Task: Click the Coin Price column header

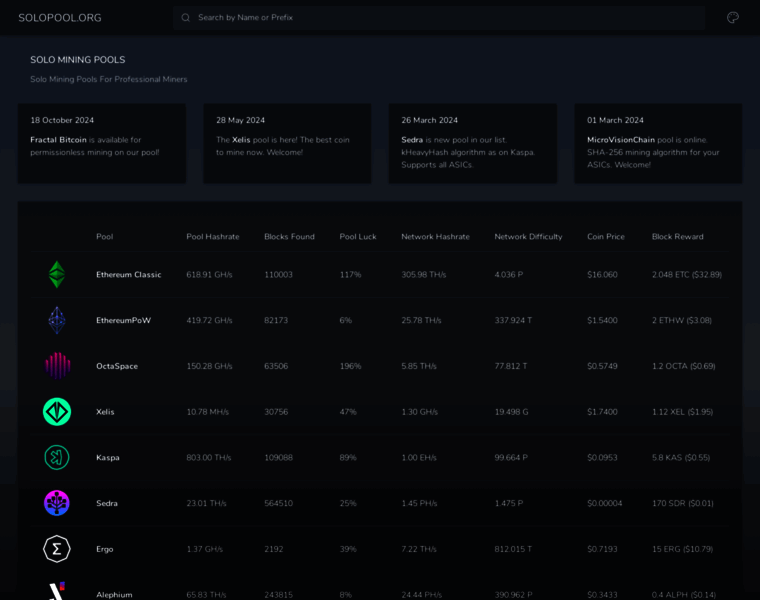Action: coord(606,237)
